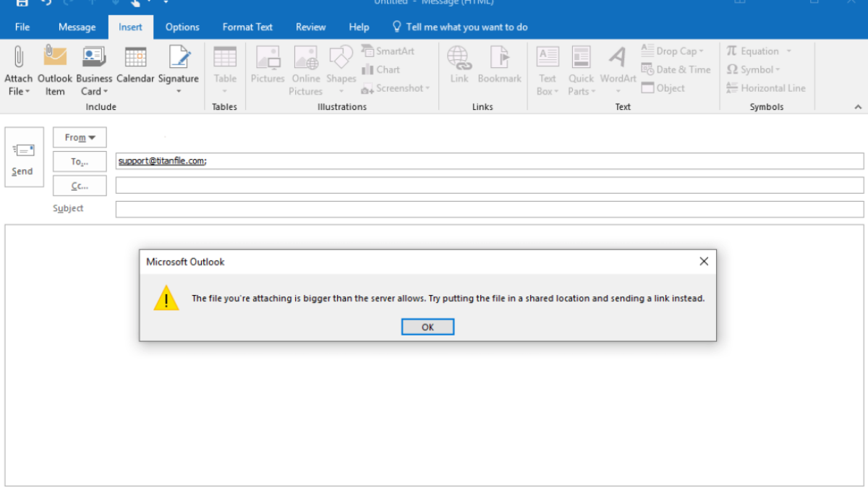
Task: Open the Signature menu
Action: click(x=179, y=71)
